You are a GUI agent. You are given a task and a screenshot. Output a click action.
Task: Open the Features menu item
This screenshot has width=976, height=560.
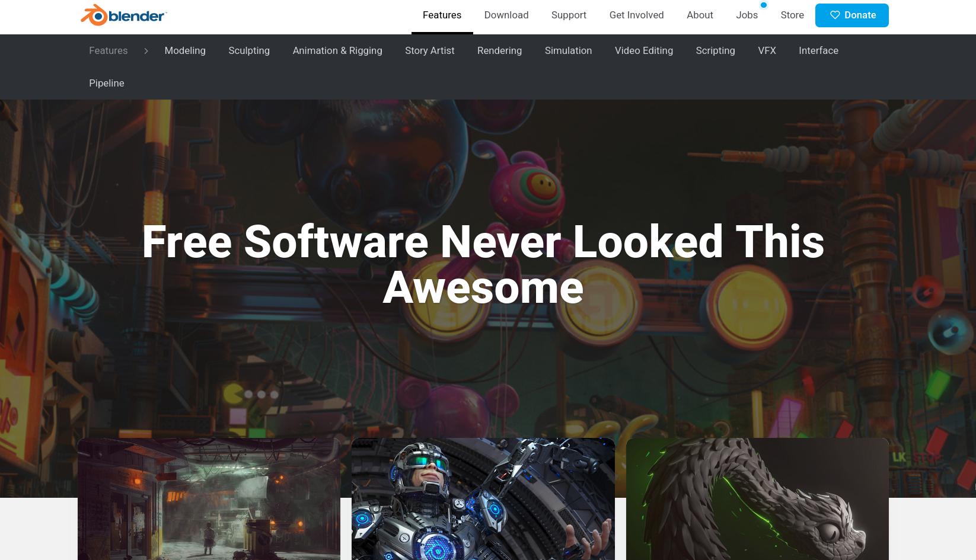coord(442,15)
